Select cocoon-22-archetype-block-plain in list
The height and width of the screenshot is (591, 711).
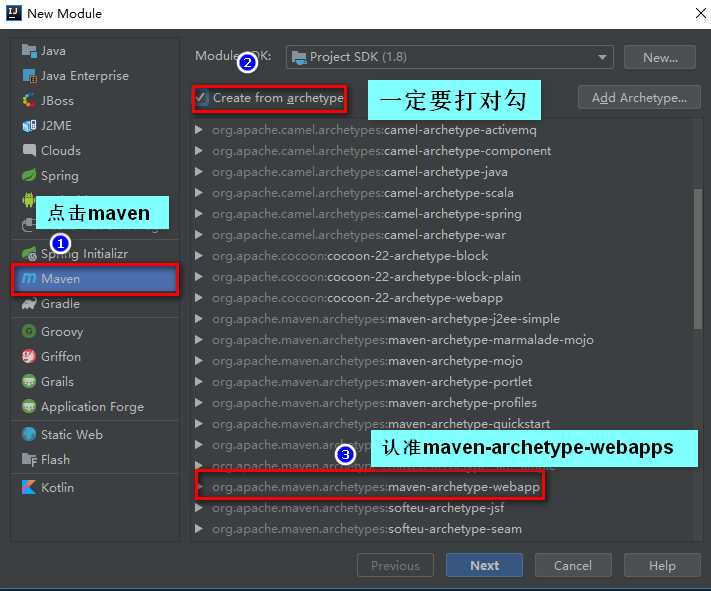(x=366, y=277)
